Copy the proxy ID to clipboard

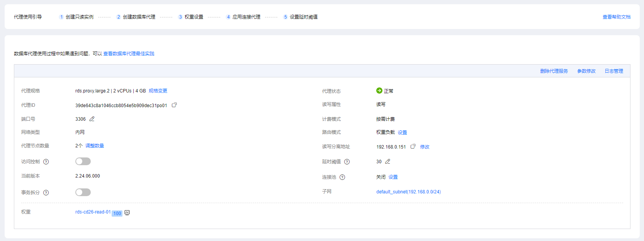[x=174, y=105]
